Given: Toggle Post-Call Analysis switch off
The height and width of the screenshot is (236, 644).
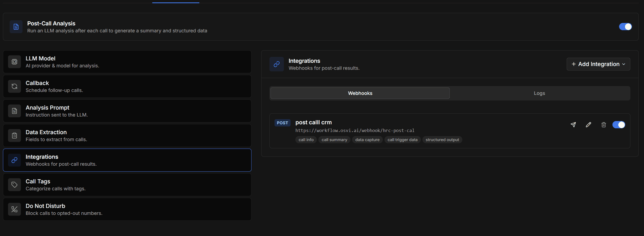Looking at the screenshot, I should [x=625, y=27].
